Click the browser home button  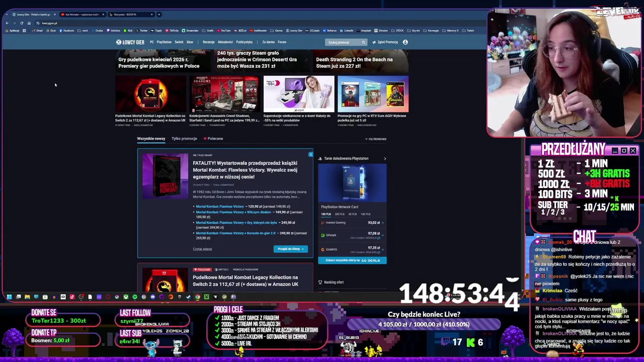[29, 23]
